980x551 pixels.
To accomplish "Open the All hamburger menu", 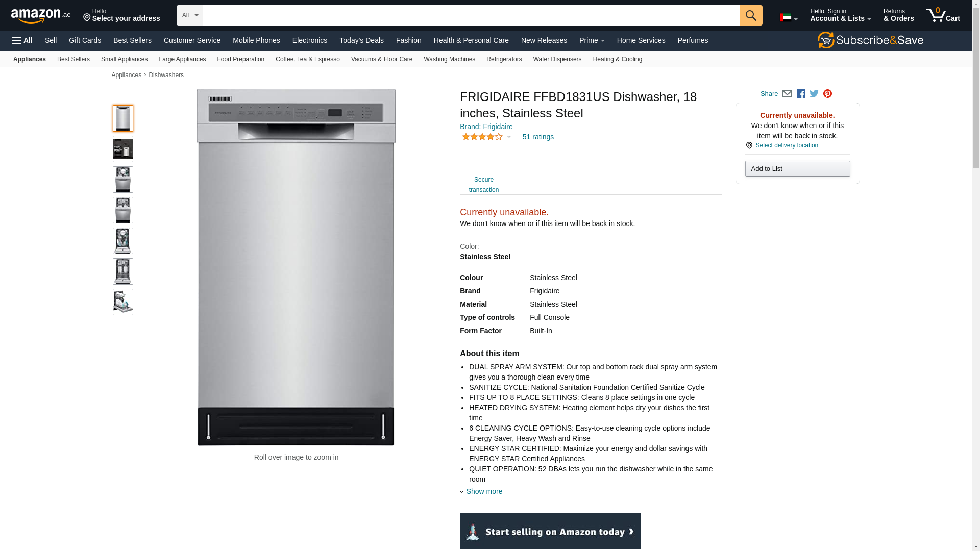I will click(22, 40).
